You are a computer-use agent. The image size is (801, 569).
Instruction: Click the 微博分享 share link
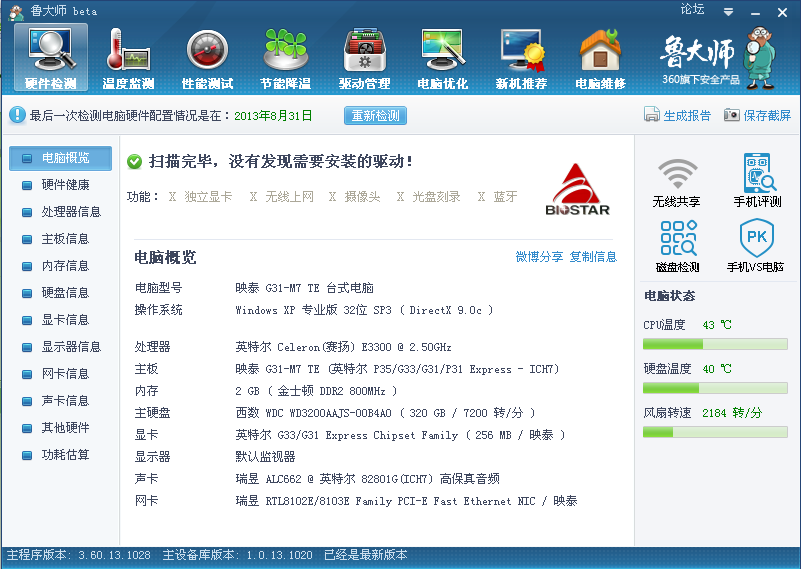coord(539,257)
